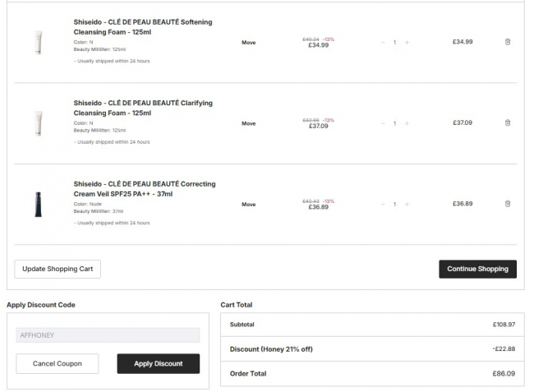This screenshot has width=534, height=392.
Task: Focus the AFFHONEY discount code field
Action: 108,335
